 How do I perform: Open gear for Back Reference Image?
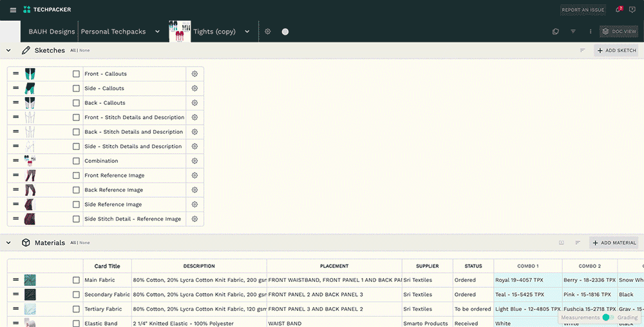click(x=194, y=190)
